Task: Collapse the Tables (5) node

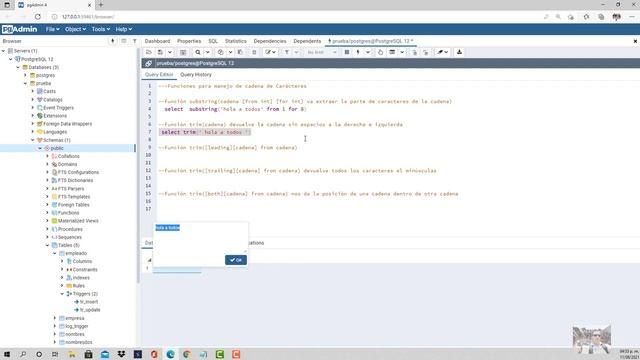Action: (x=47, y=245)
